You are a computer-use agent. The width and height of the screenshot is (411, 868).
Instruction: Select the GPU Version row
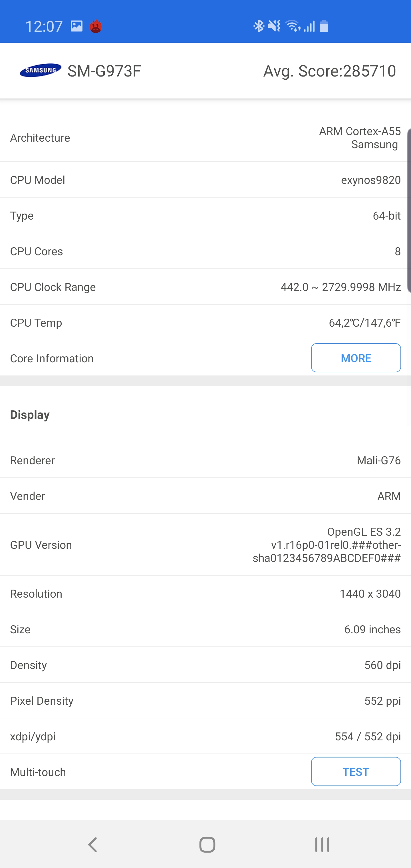pyautogui.click(x=205, y=545)
